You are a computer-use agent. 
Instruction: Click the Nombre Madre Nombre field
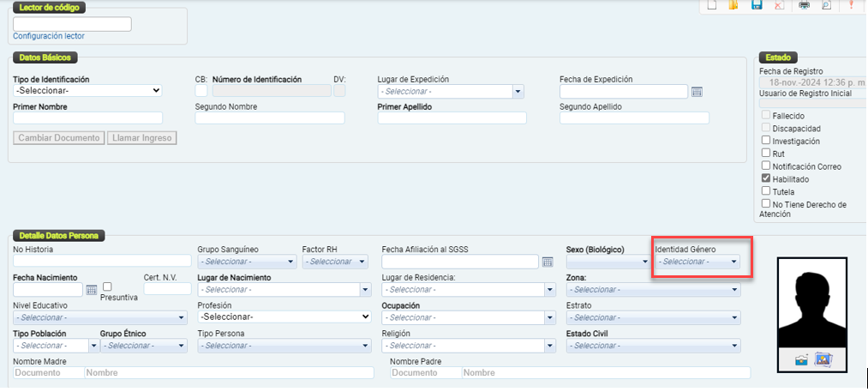click(229, 372)
